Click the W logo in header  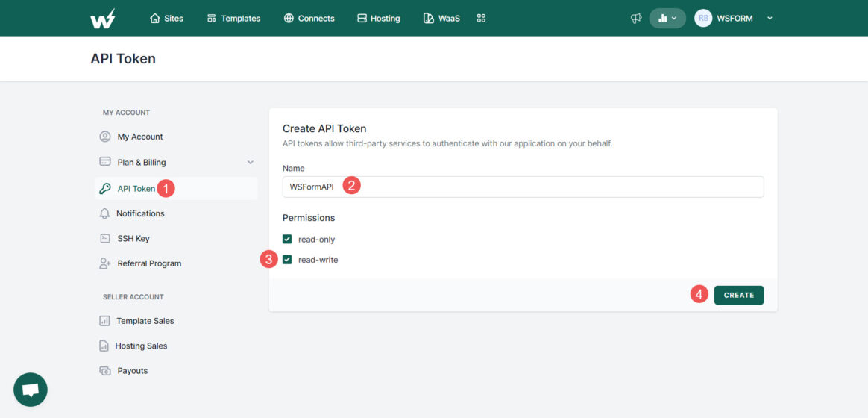click(x=103, y=19)
